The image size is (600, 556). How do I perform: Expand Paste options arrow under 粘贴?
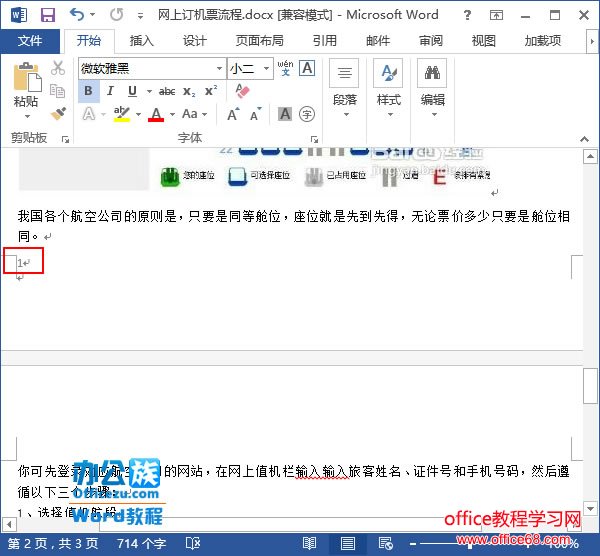[x=27, y=116]
